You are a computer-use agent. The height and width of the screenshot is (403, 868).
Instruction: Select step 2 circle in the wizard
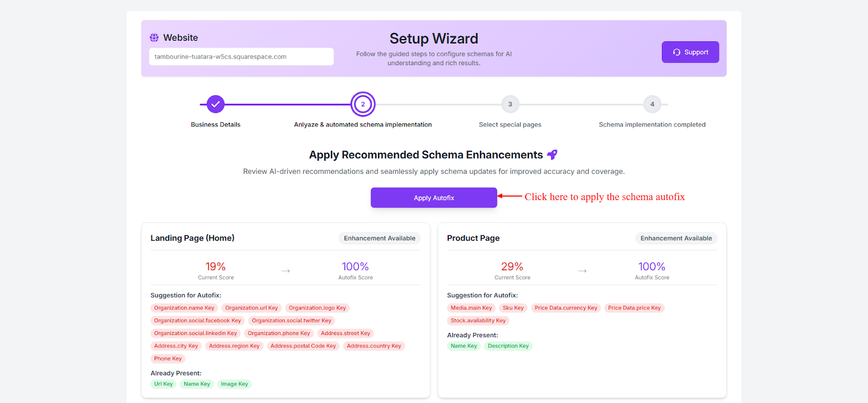pyautogui.click(x=363, y=104)
